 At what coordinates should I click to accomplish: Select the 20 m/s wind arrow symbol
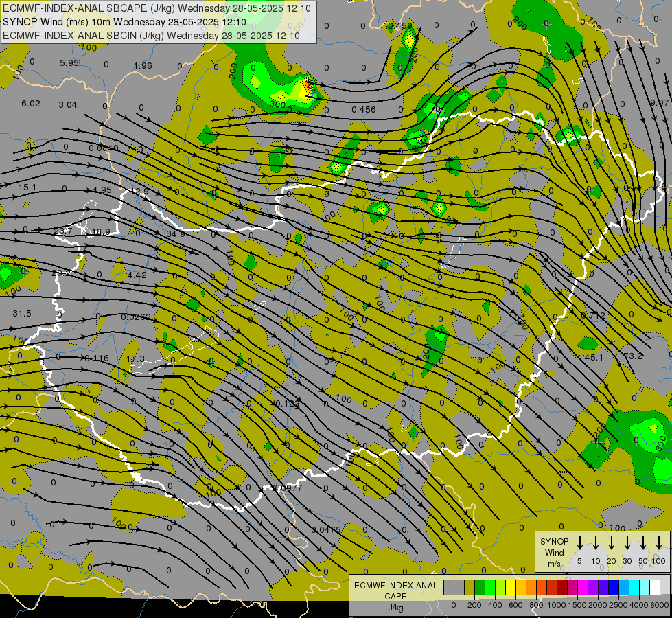(x=612, y=542)
